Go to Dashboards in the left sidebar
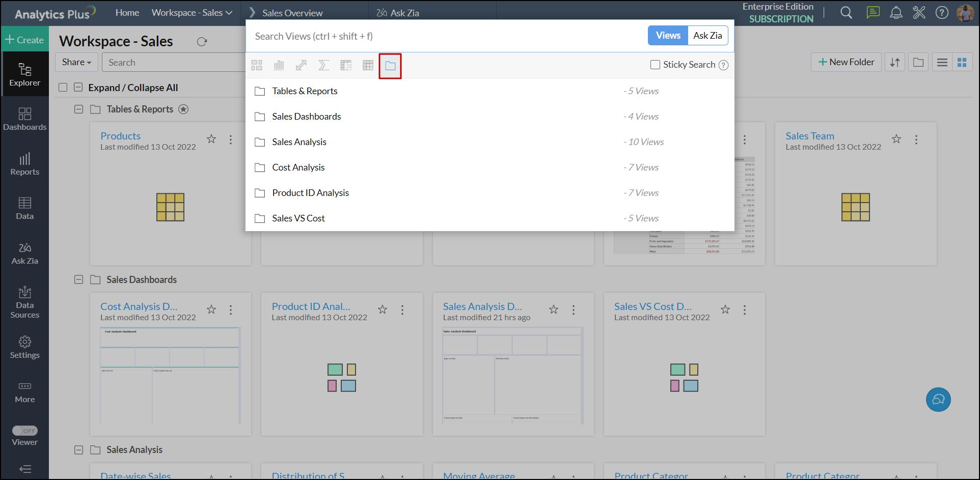The height and width of the screenshot is (480, 980). point(24,119)
